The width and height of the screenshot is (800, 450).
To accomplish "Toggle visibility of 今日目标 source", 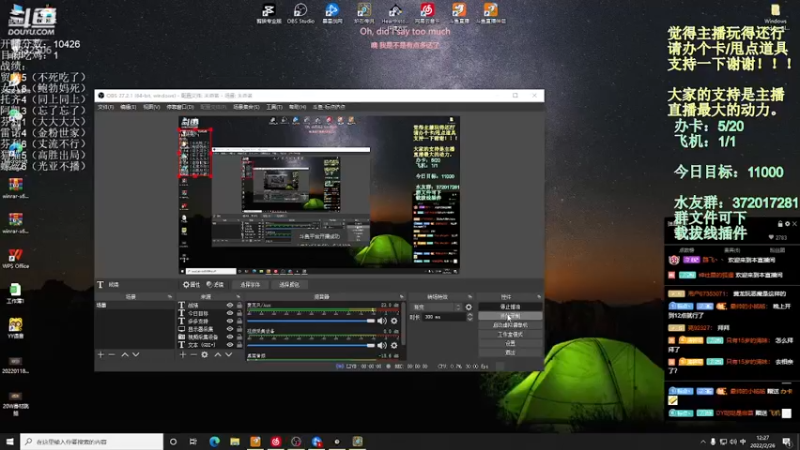I will pos(230,313).
